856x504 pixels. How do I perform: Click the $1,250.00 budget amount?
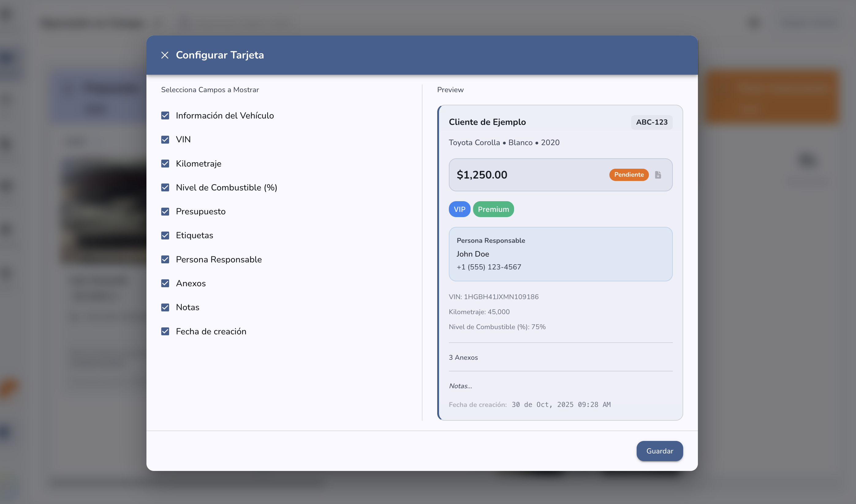(x=482, y=175)
